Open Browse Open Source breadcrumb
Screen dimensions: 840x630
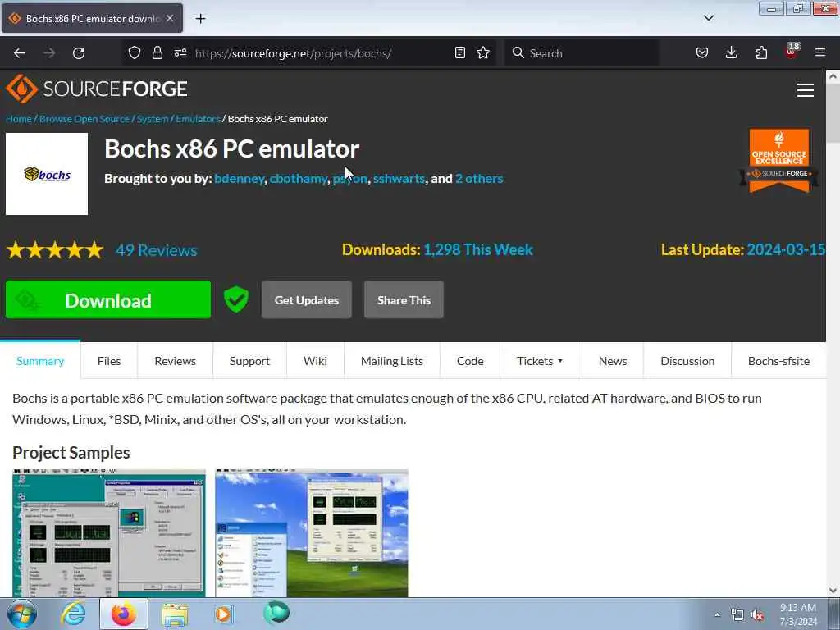point(84,119)
